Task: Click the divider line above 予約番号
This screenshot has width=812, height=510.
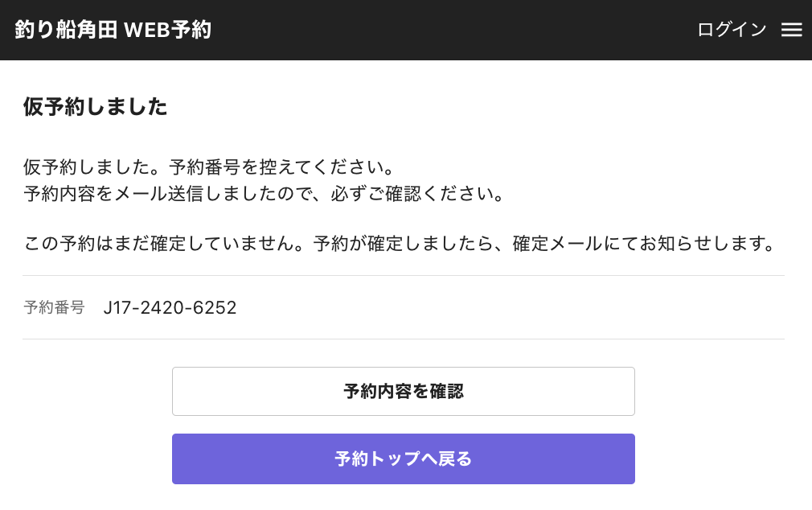Action: (x=404, y=275)
